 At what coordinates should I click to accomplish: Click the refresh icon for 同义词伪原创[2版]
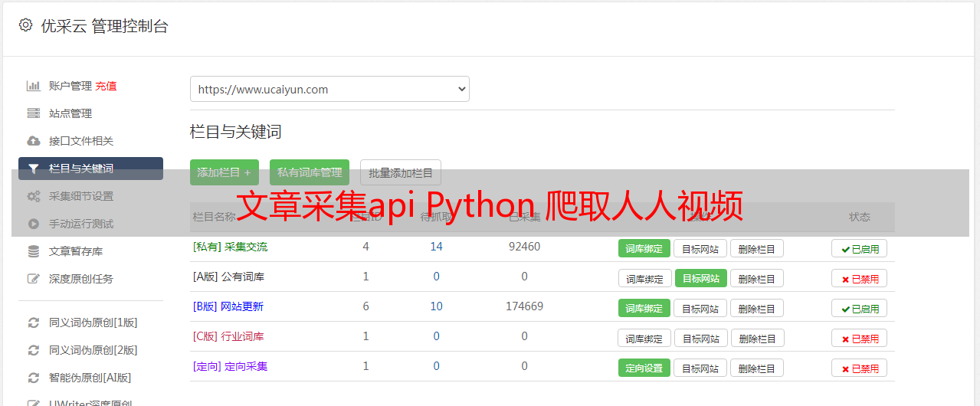click(x=33, y=350)
